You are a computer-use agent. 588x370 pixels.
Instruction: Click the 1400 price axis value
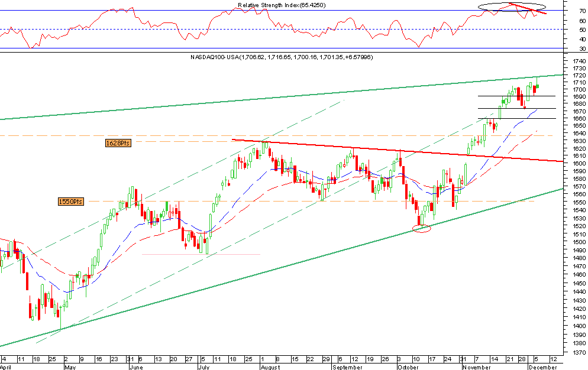pyautogui.click(x=579, y=326)
